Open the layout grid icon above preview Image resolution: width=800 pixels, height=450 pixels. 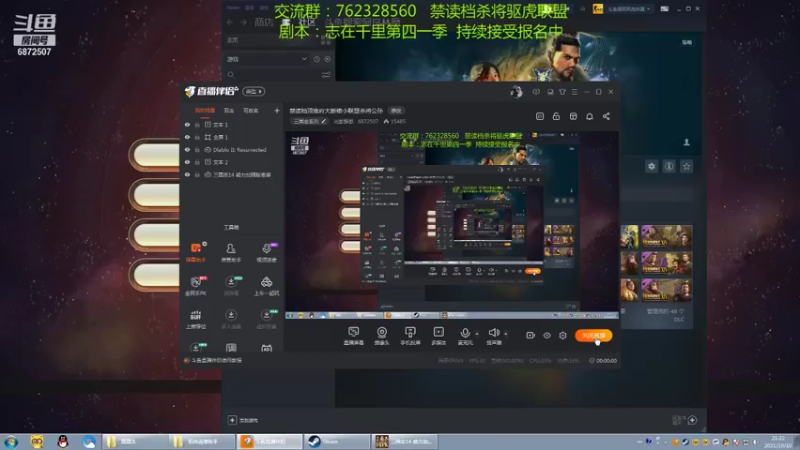573,116
